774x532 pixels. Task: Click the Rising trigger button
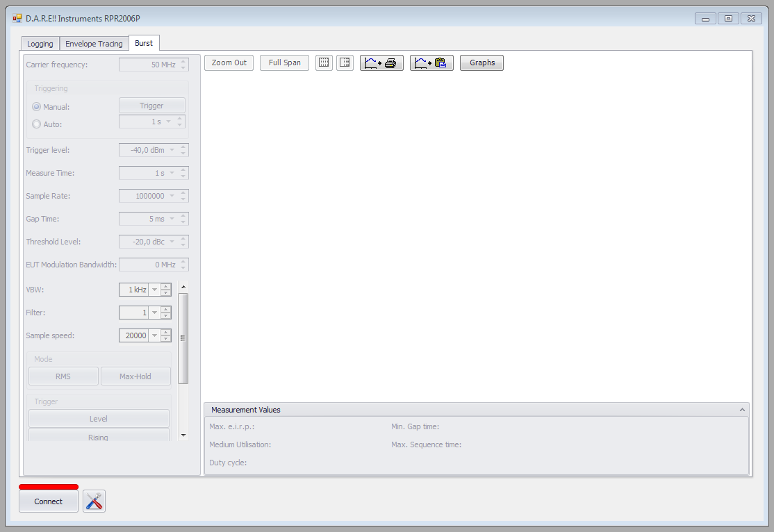pos(99,435)
